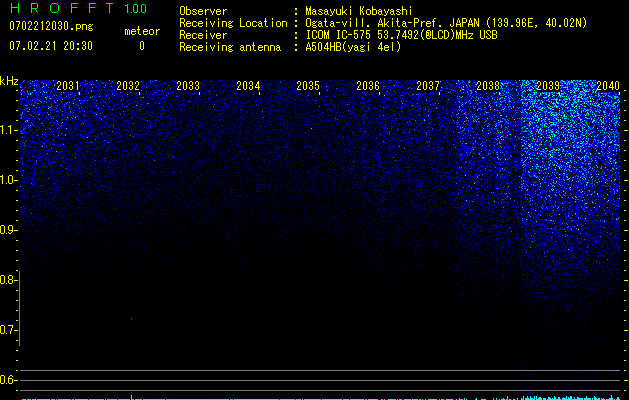Click the 2036 time marker
This screenshot has height=400, width=629.
[x=368, y=85]
